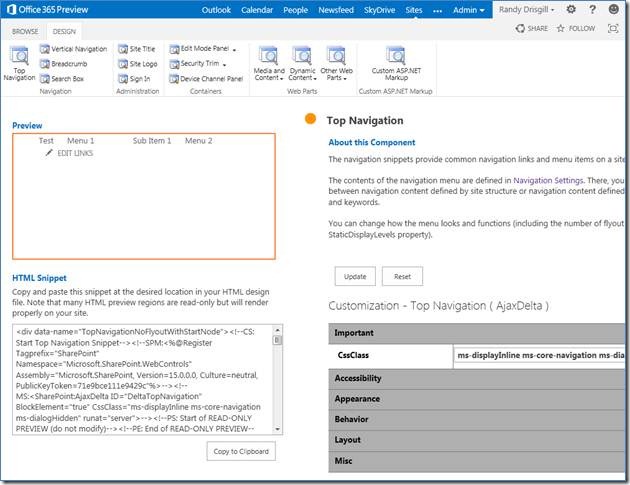Open Dynamic Content web parts menu
Screen dimensions: 630x485
[303, 64]
